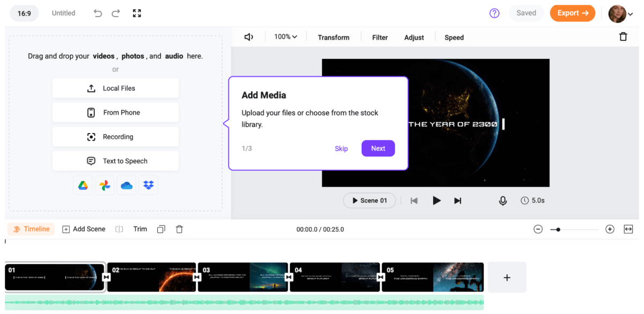Viewport: 644px width, 314px height.
Task: Import from Dropbox
Action: [x=149, y=185]
